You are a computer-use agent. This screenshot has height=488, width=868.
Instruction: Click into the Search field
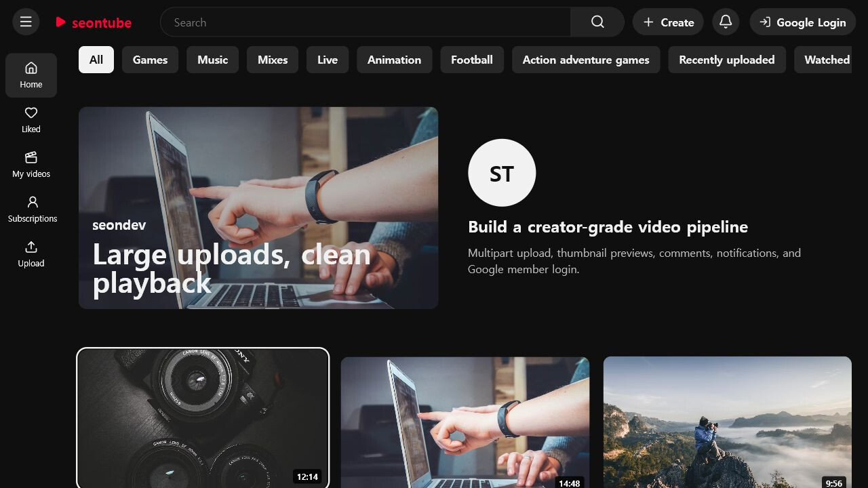click(366, 22)
